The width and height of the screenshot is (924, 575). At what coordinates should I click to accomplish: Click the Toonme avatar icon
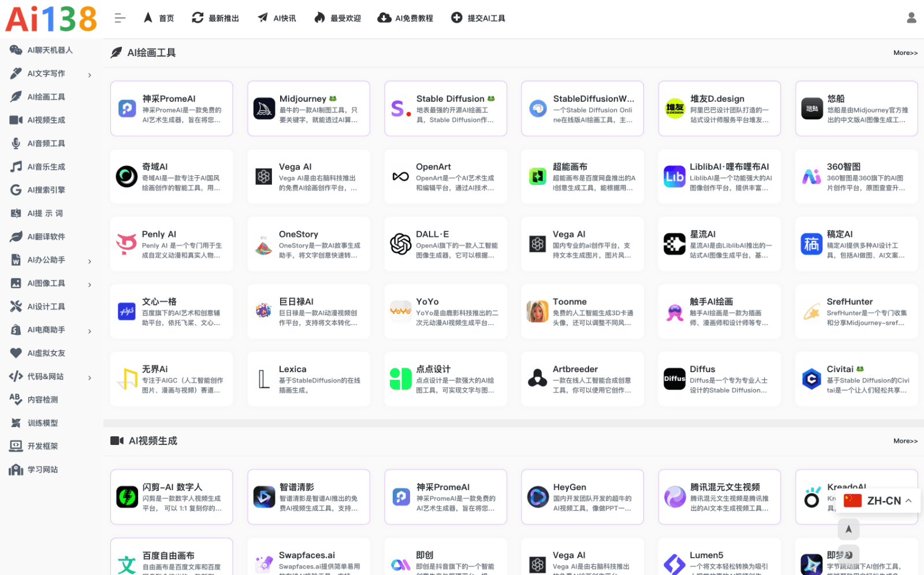click(x=538, y=311)
